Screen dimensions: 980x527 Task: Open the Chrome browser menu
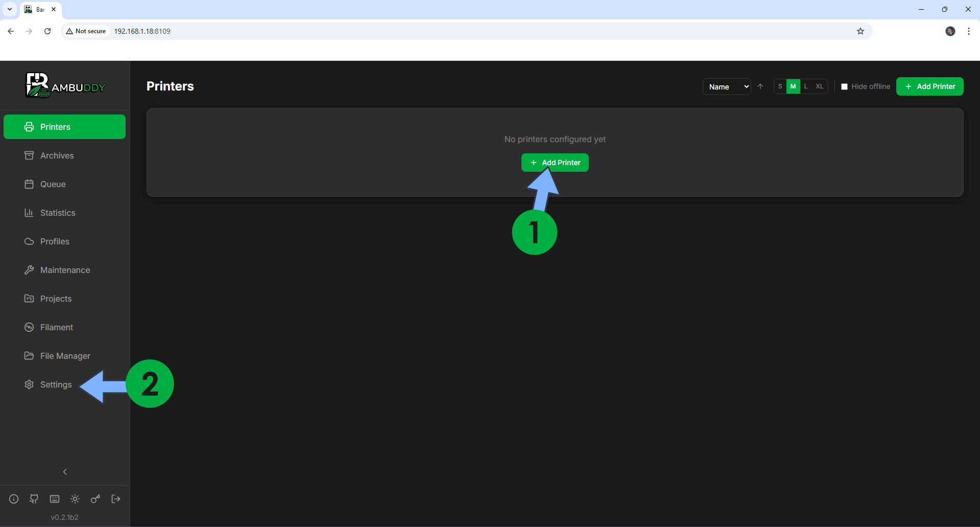(x=969, y=31)
